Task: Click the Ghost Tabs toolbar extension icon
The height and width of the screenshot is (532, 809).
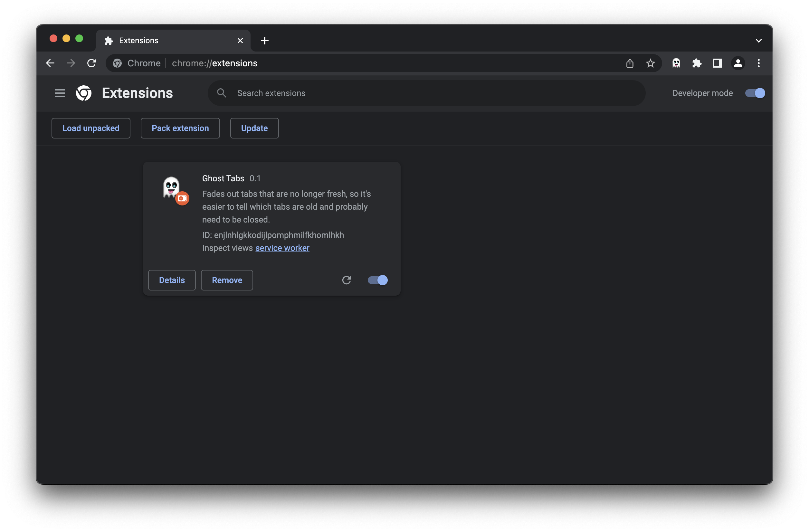Action: (x=676, y=63)
